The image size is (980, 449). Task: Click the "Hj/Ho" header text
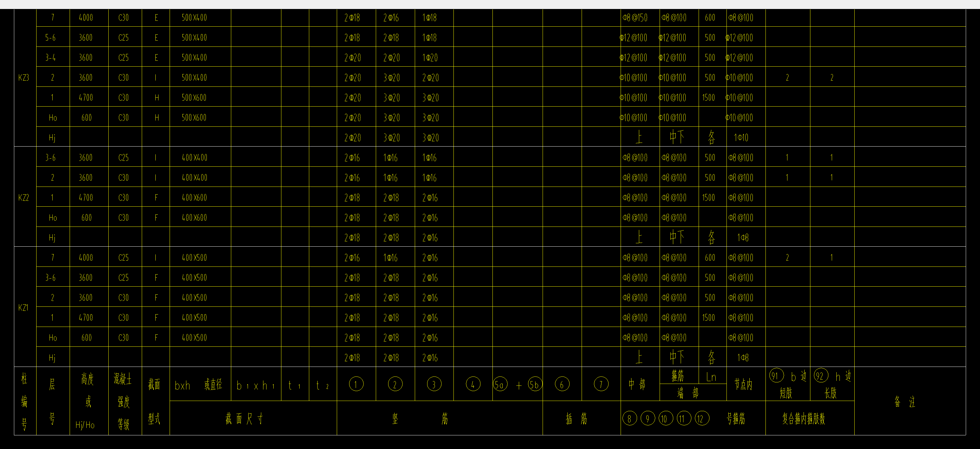[85, 425]
